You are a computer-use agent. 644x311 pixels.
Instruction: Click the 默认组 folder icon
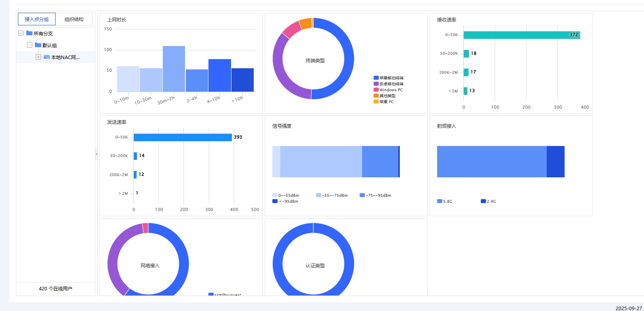(x=38, y=45)
